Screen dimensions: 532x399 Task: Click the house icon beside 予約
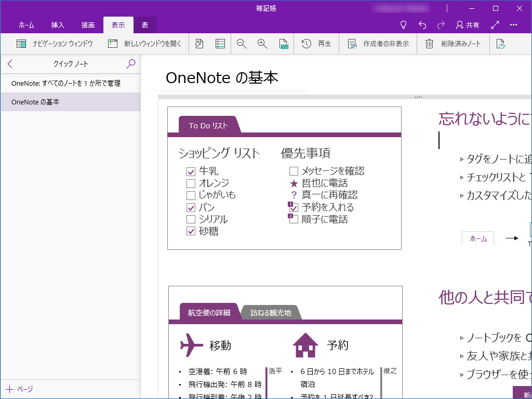[305, 345]
